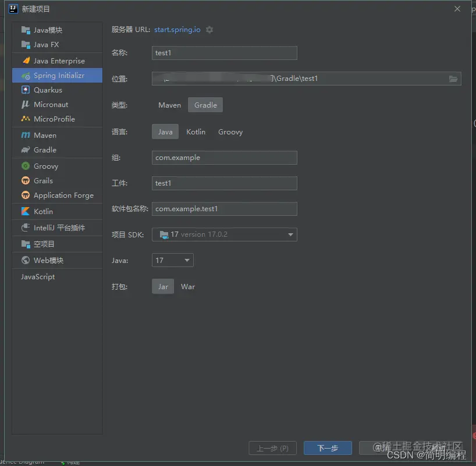The image size is (476, 466).
Task: Edit the 工件 field test1
Action: 225,183
